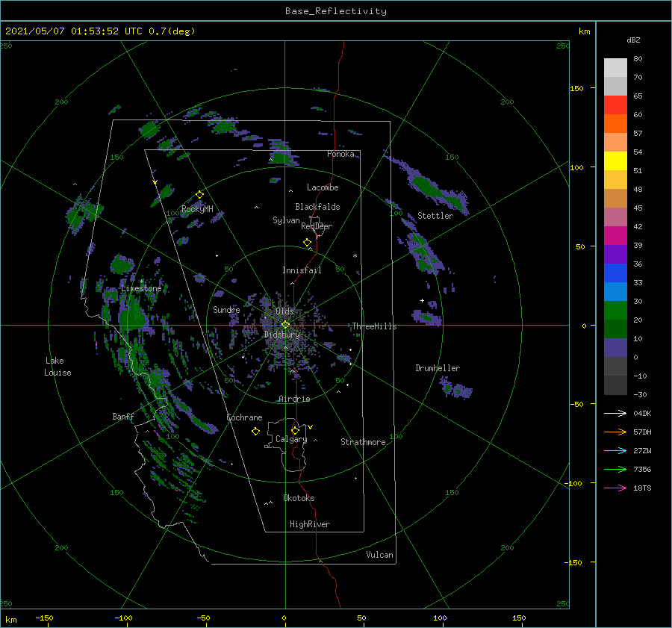672x628 pixels.
Task: Click the bright yellow swatch in the dBZ scale
Action: click(615, 161)
